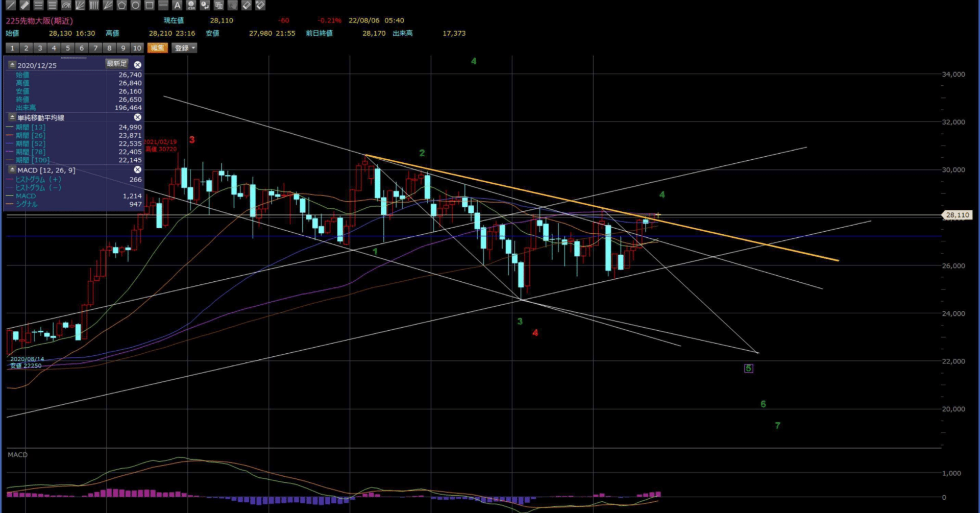Close the 2020/12/25 price data section
This screenshot has width=980, height=513.
tap(137, 65)
